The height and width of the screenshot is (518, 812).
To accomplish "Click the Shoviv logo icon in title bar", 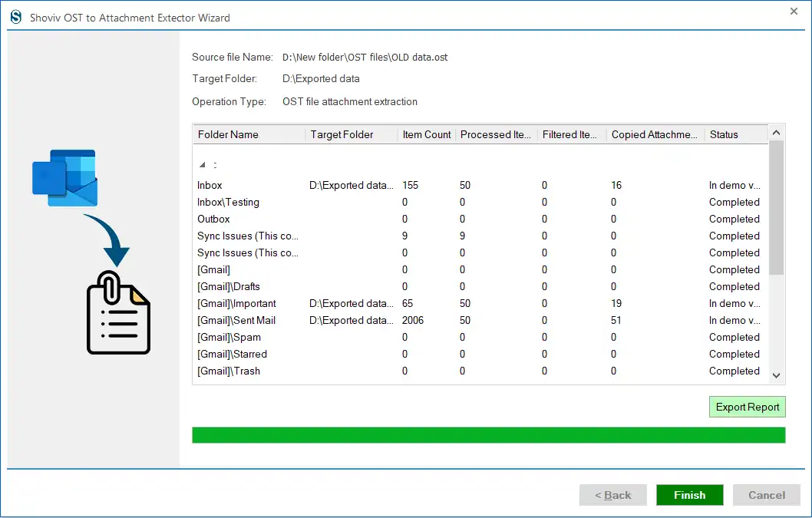I will tap(16, 17).
